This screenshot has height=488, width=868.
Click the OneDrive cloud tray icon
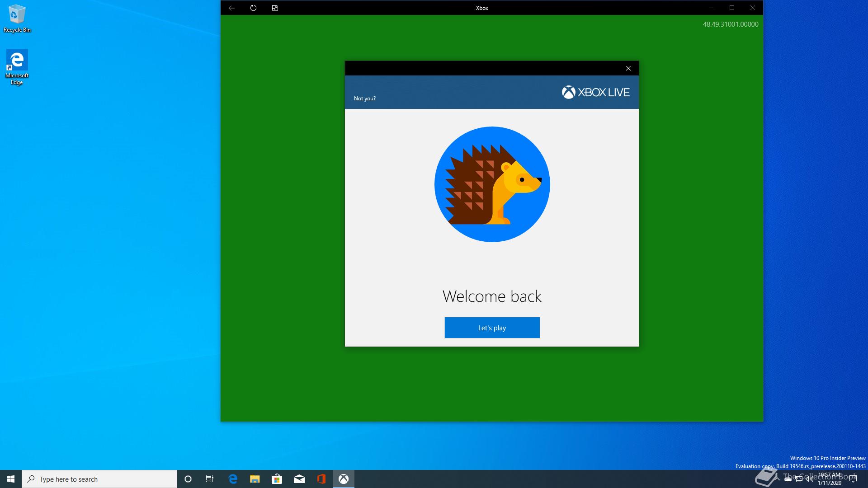pos(788,479)
